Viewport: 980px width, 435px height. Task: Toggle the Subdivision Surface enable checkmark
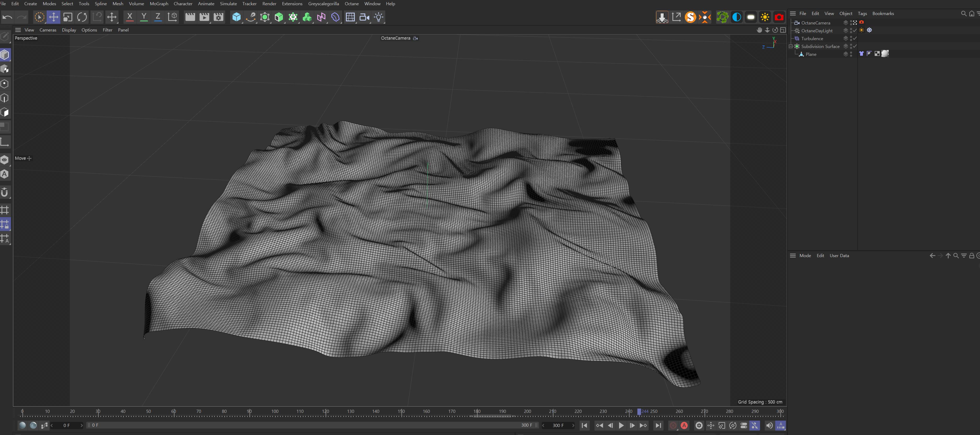point(854,46)
